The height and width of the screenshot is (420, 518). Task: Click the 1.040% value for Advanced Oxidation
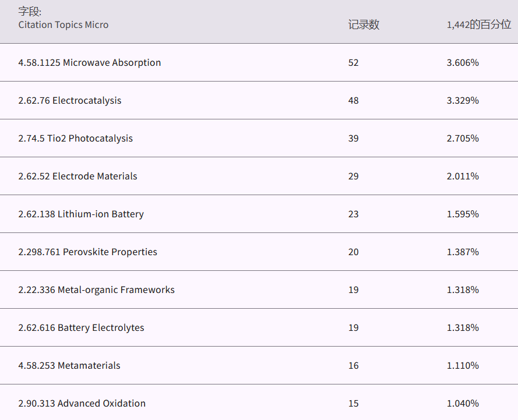click(463, 403)
